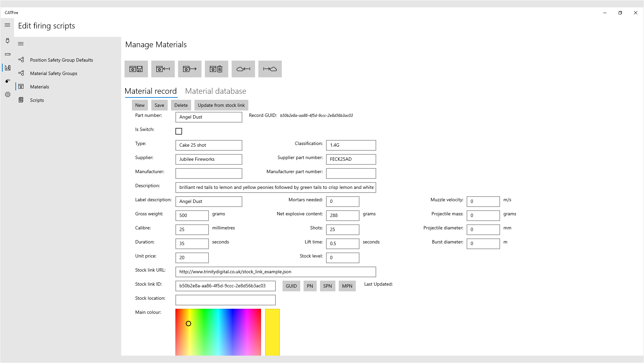Viewport: 644px width, 363px height.
Task: Collapse the main hamburger navigation menu
Action: (7, 25)
